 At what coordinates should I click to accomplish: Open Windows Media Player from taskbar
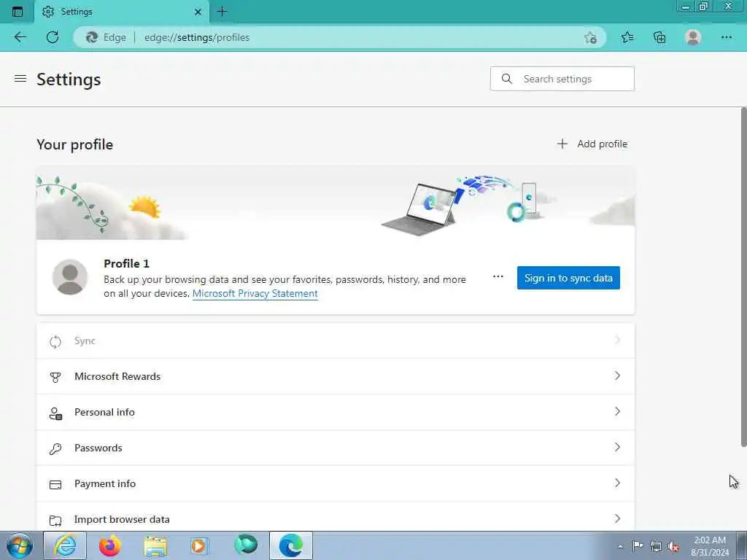click(199, 546)
